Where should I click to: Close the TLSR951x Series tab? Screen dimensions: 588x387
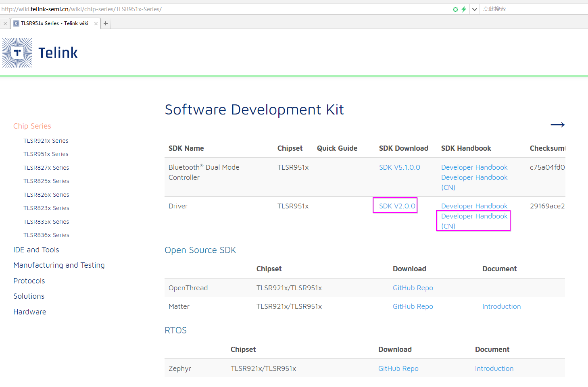[x=96, y=23]
